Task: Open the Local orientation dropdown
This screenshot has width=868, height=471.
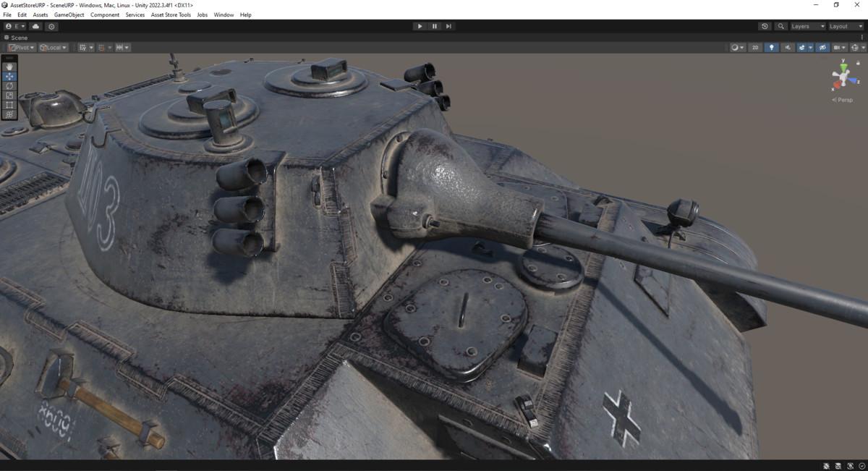Action: coord(54,47)
